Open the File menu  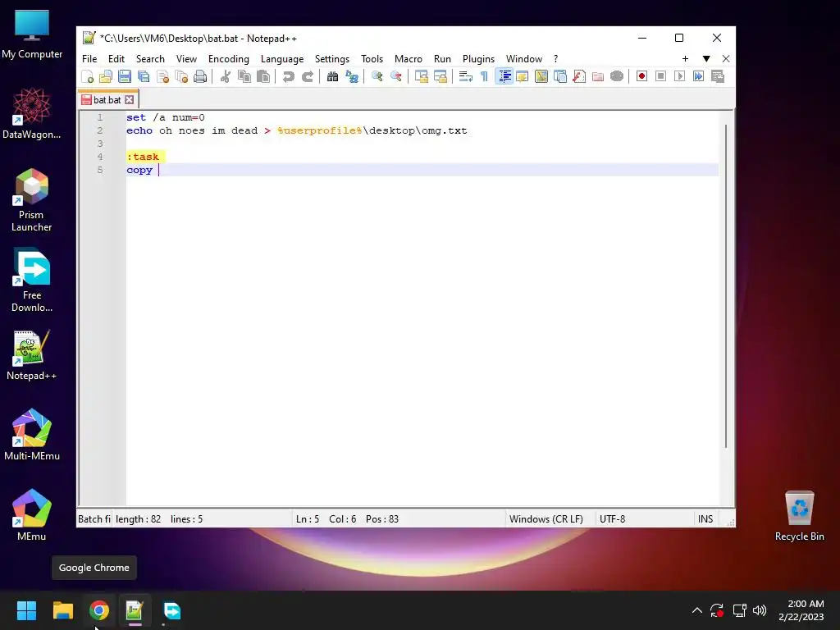(89, 59)
